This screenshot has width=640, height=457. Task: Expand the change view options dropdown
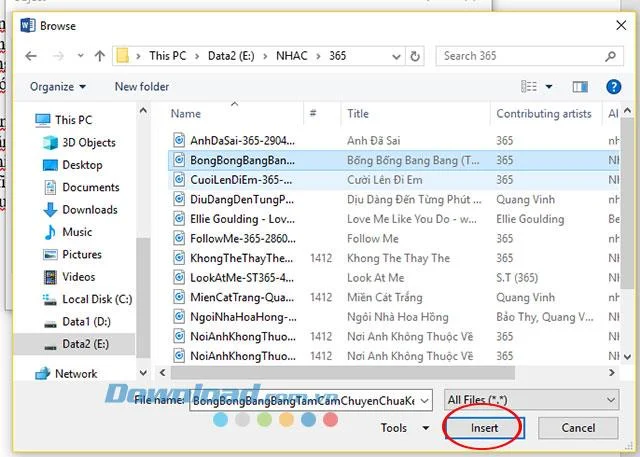coord(550,87)
